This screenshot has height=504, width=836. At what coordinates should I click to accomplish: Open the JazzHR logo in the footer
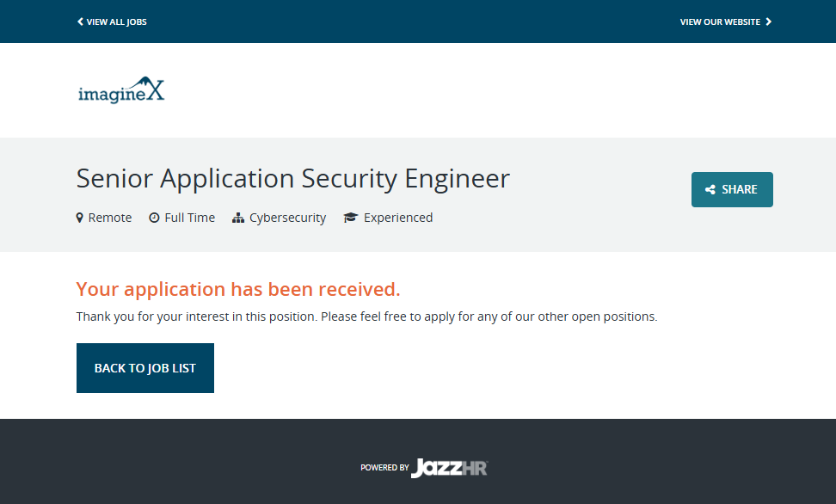449,468
